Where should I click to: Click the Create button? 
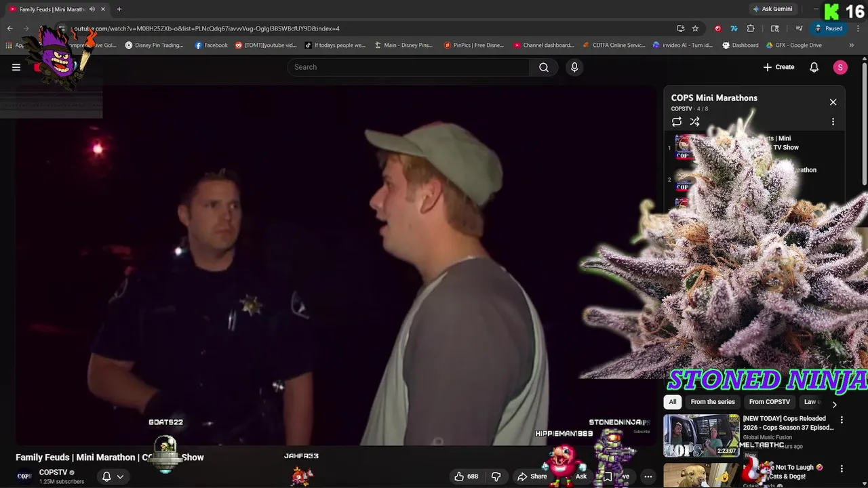778,67
